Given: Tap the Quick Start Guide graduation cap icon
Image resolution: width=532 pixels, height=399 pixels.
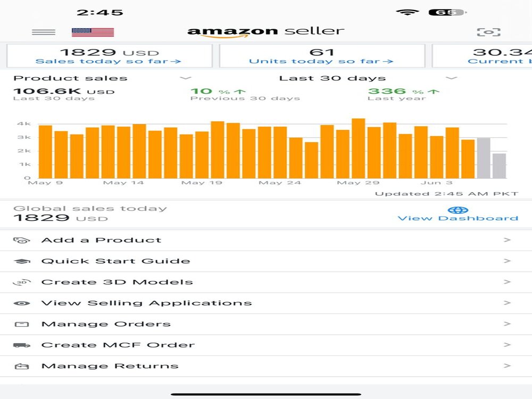Looking at the screenshot, I should pos(22,261).
